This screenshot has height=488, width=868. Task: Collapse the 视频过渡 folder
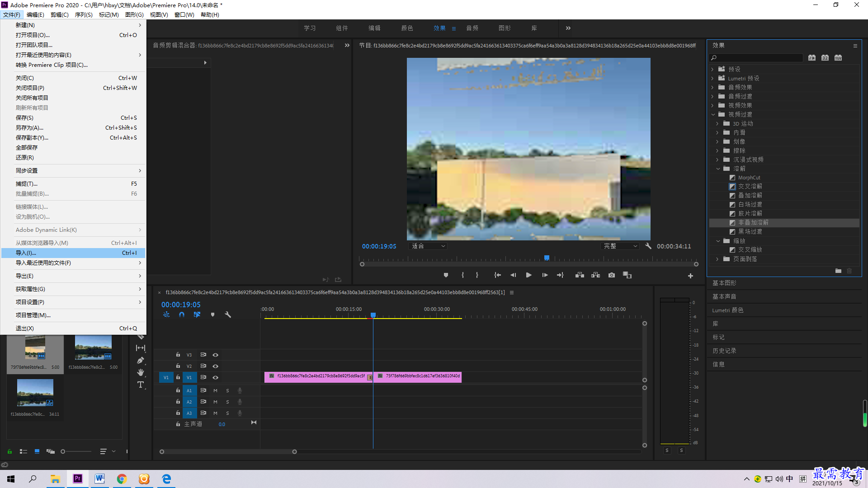point(712,114)
